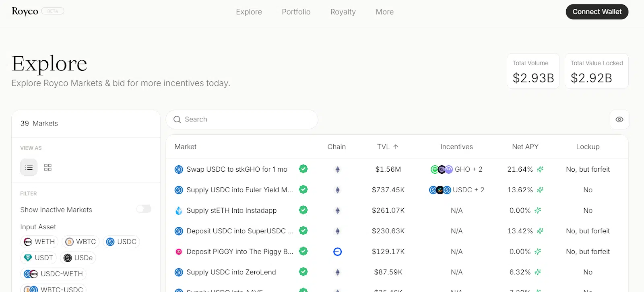This screenshot has height=292, width=644.
Task: Filter markets by USDT input asset
Action: 39,258
